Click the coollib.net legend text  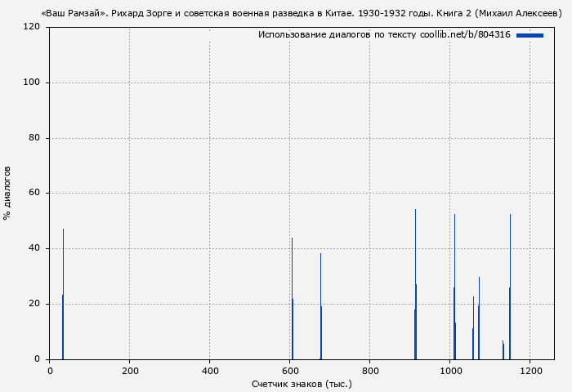384,35
